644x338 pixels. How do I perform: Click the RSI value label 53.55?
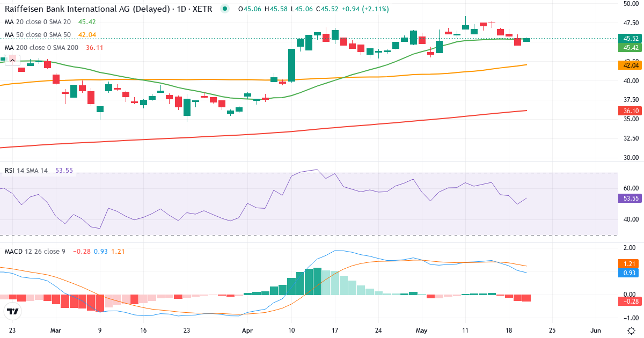631,199
